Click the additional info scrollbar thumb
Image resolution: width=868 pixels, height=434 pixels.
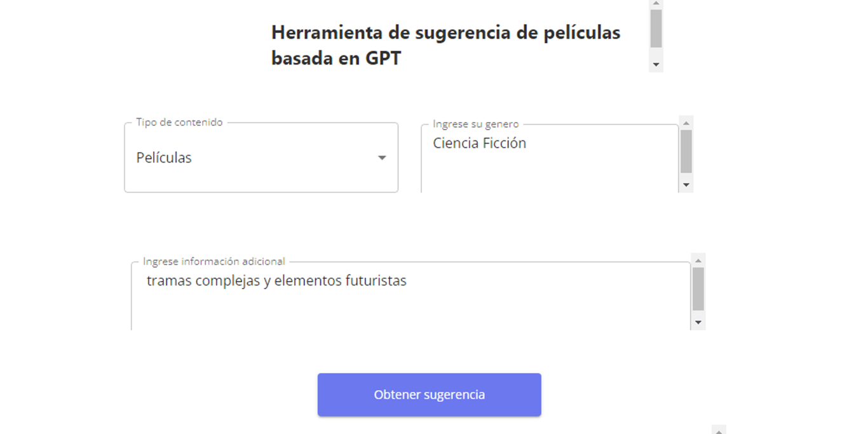(x=698, y=288)
